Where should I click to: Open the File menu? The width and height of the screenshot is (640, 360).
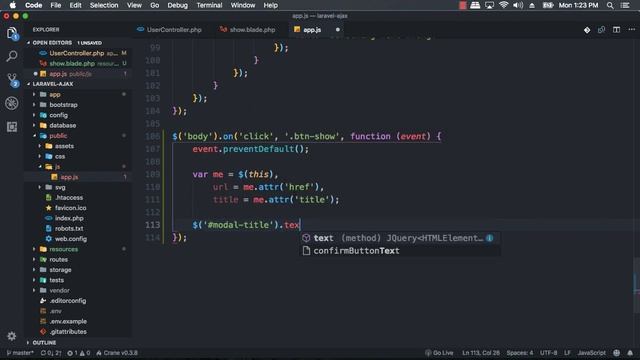(x=56, y=5)
